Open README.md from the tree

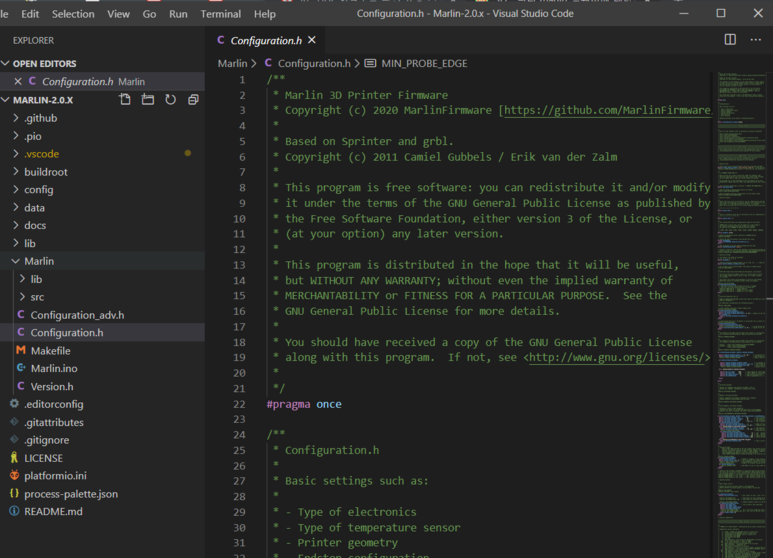click(53, 511)
